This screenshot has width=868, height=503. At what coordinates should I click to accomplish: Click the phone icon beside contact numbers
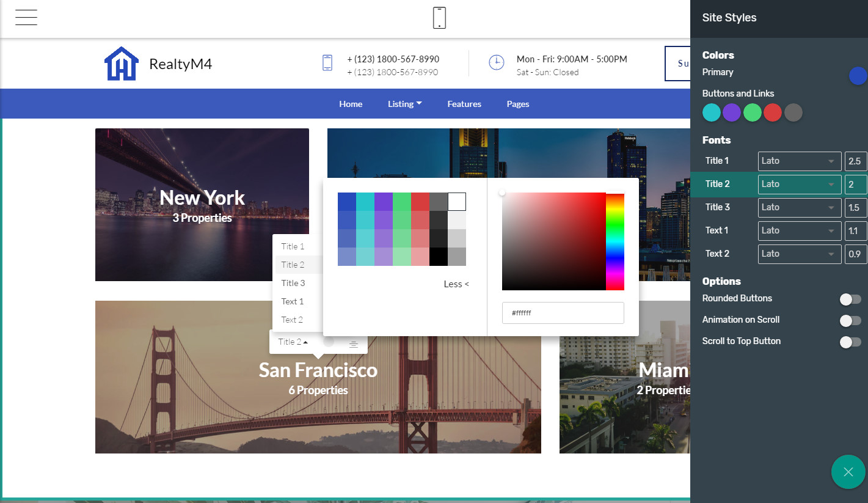coord(327,62)
